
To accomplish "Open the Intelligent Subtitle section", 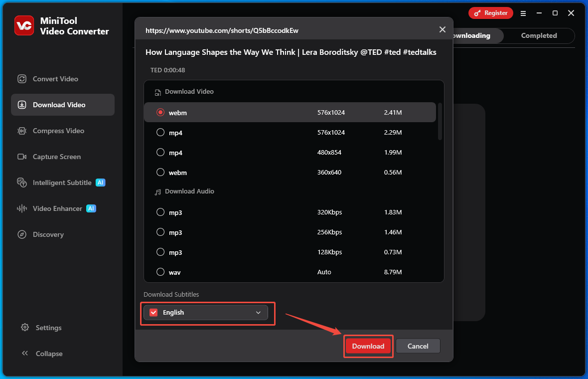I will (63, 183).
